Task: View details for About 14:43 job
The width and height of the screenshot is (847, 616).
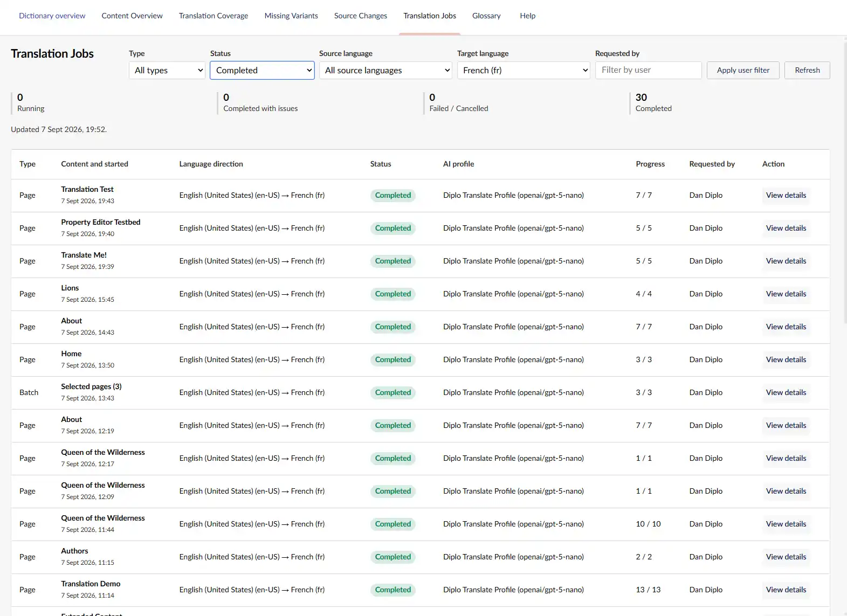Action: tap(786, 327)
